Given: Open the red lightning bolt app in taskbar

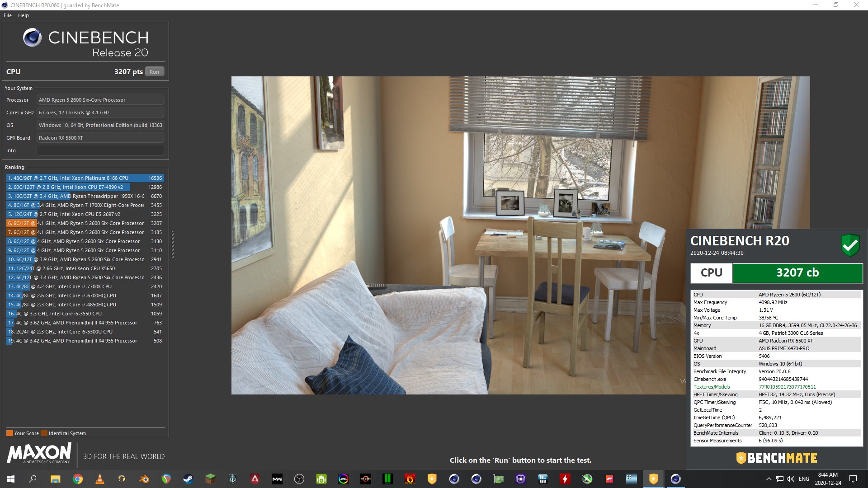Looking at the screenshot, I should click(x=565, y=479).
